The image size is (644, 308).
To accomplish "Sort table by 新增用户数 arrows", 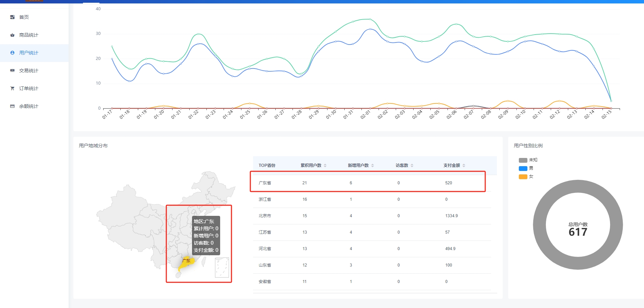I will (372, 165).
